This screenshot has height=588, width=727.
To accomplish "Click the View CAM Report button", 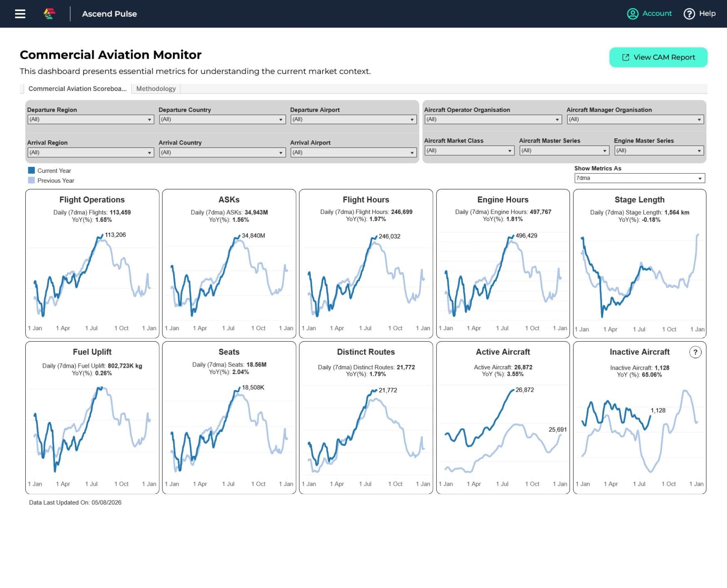I will tap(658, 57).
